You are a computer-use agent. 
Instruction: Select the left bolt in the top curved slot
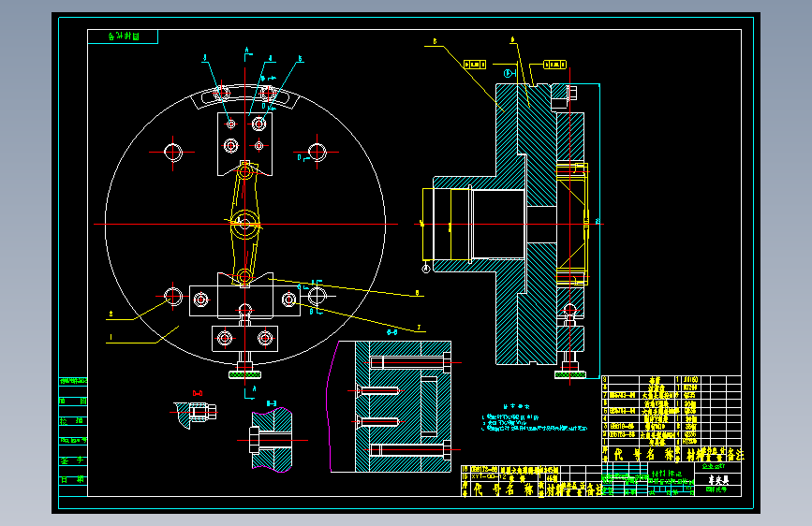pos(222,94)
